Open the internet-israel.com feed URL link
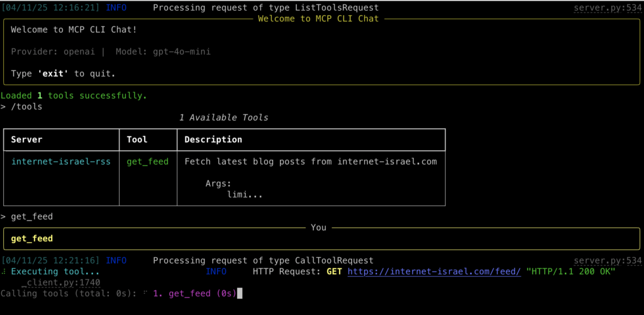Viewport: 644px width, 315px height. coord(434,272)
